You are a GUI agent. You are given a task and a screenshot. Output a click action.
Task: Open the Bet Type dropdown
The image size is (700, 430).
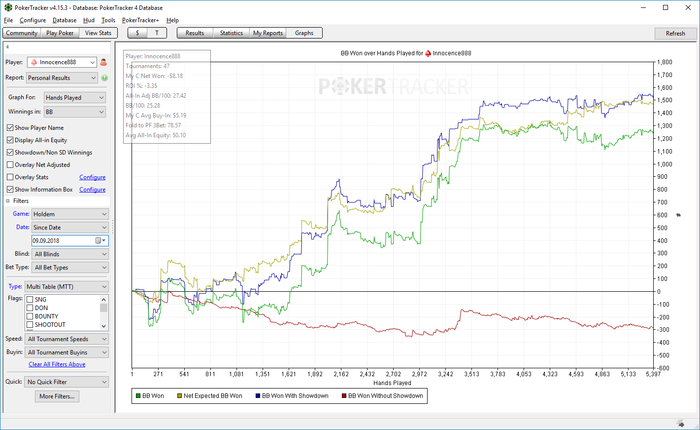70,267
